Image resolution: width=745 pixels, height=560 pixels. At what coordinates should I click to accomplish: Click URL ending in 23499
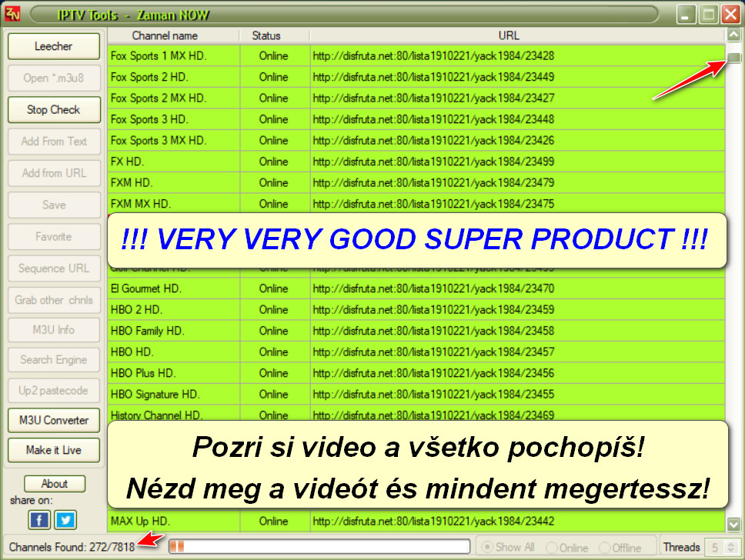tap(433, 162)
